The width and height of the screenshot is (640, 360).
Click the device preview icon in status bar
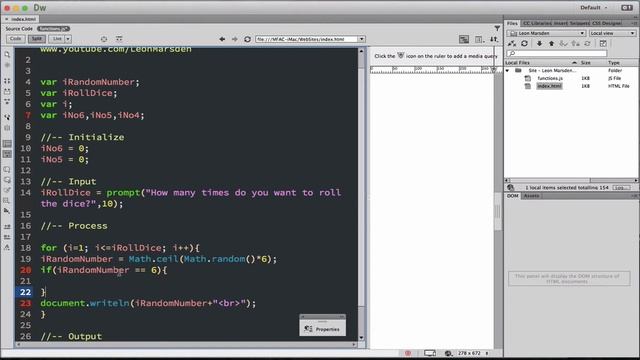[430, 353]
